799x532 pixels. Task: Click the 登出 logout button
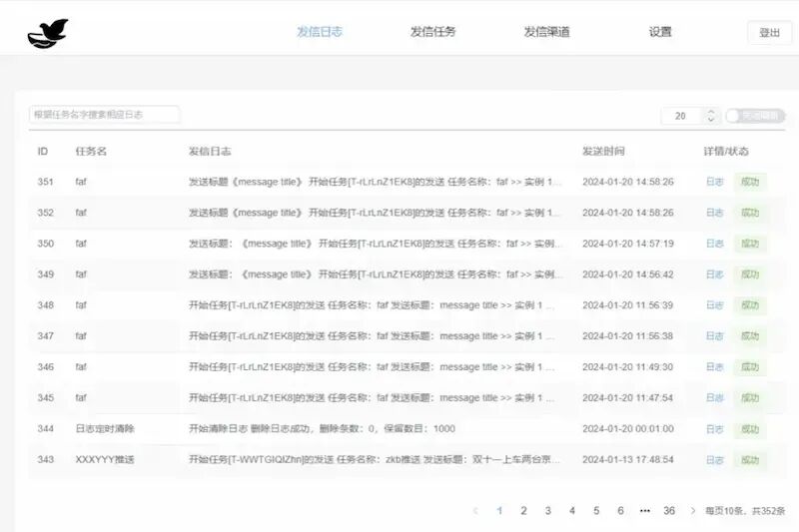[x=769, y=33]
